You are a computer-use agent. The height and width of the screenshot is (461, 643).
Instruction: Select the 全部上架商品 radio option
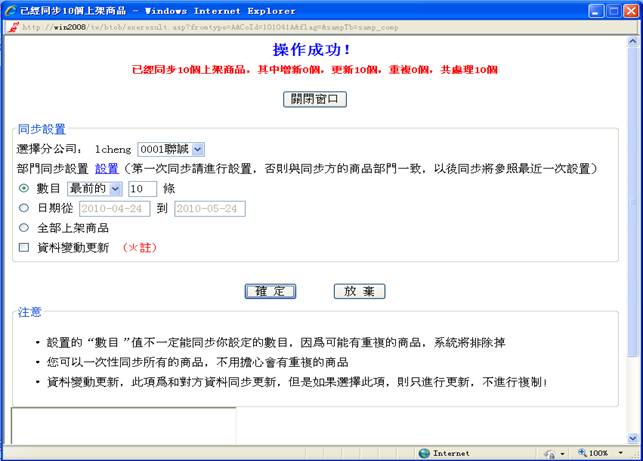24,227
